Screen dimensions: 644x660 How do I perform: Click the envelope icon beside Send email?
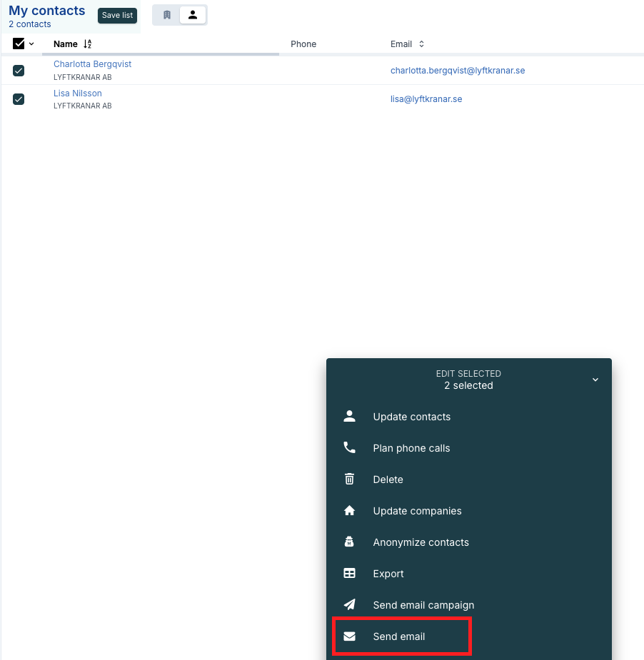pyautogui.click(x=349, y=636)
